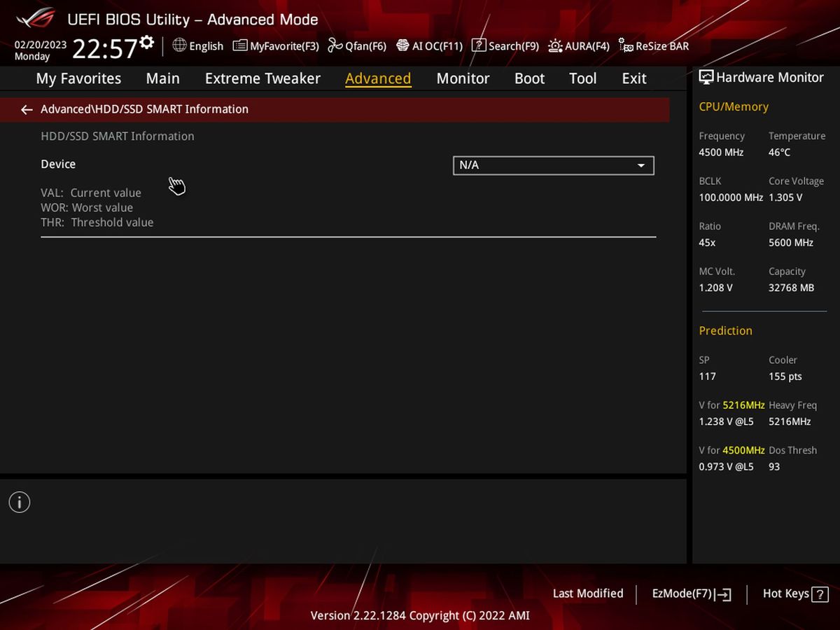Click the Search(F9) question mark icon

tap(479, 45)
